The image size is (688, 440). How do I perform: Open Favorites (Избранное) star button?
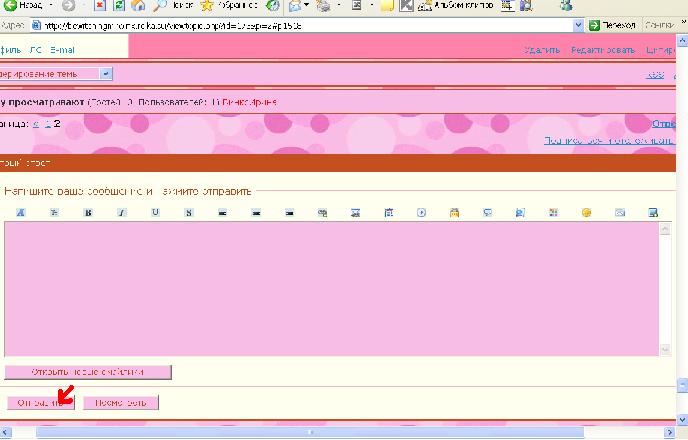tap(228, 5)
